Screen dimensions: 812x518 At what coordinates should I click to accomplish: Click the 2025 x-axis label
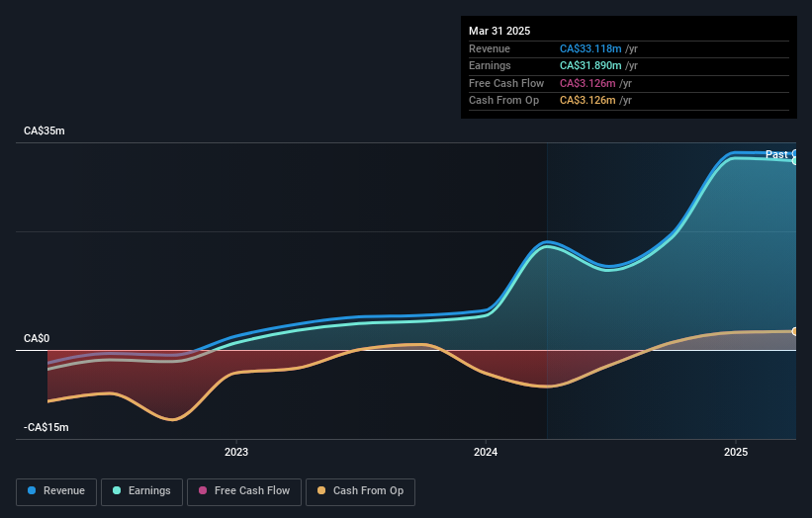click(736, 453)
